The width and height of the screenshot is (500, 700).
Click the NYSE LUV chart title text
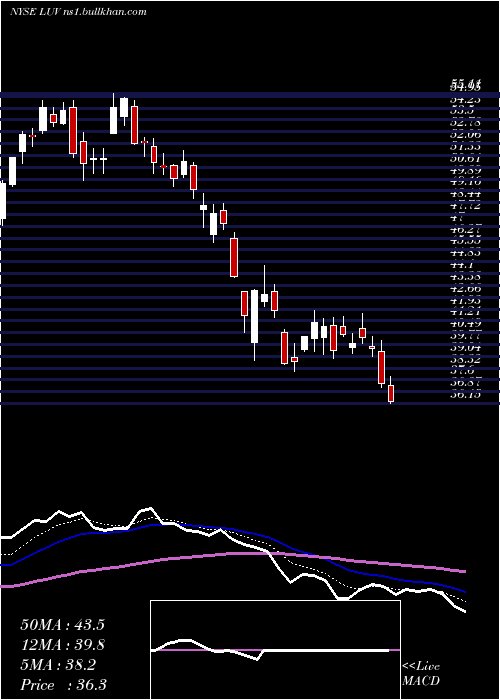[x=78, y=12]
